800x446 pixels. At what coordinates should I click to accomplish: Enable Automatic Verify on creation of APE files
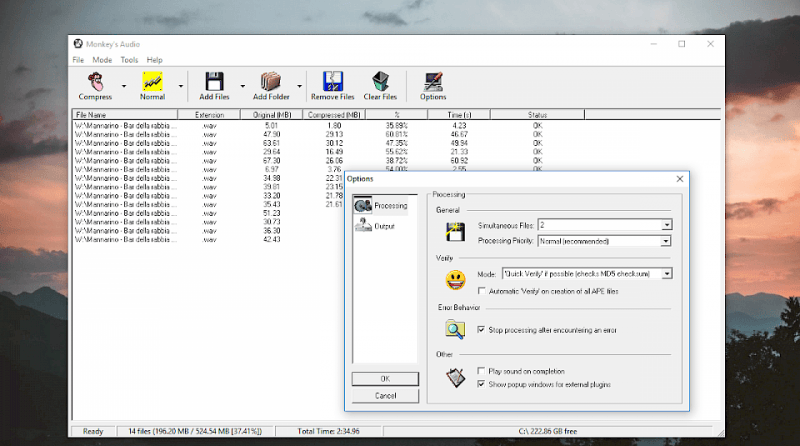(483, 289)
